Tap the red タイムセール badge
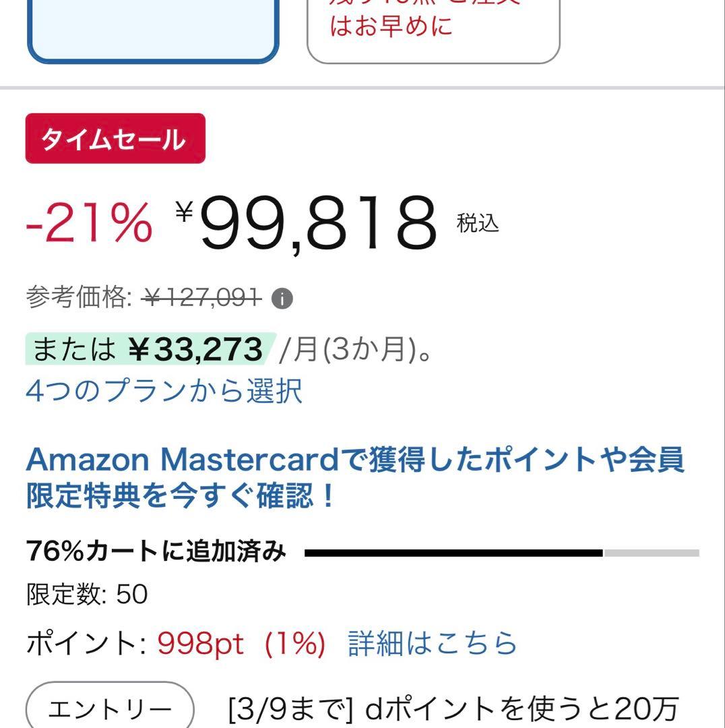The width and height of the screenshot is (725, 728). click(115, 139)
